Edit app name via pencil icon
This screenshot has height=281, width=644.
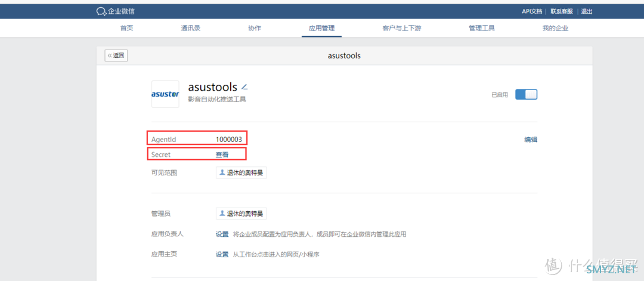[x=244, y=87]
